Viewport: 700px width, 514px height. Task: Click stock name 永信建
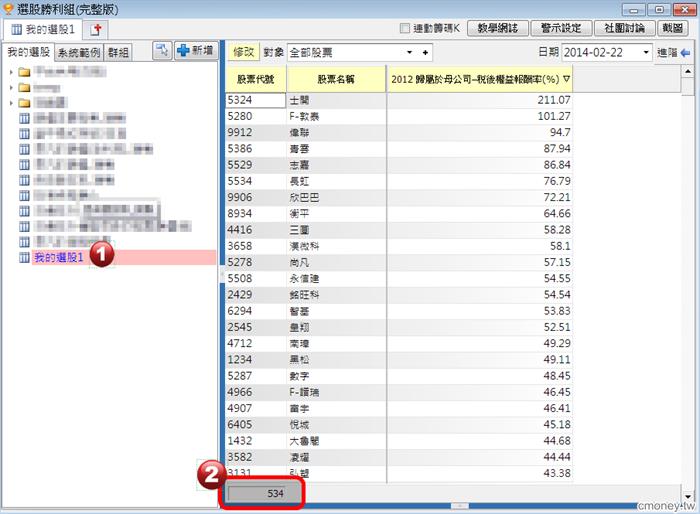pyautogui.click(x=304, y=279)
